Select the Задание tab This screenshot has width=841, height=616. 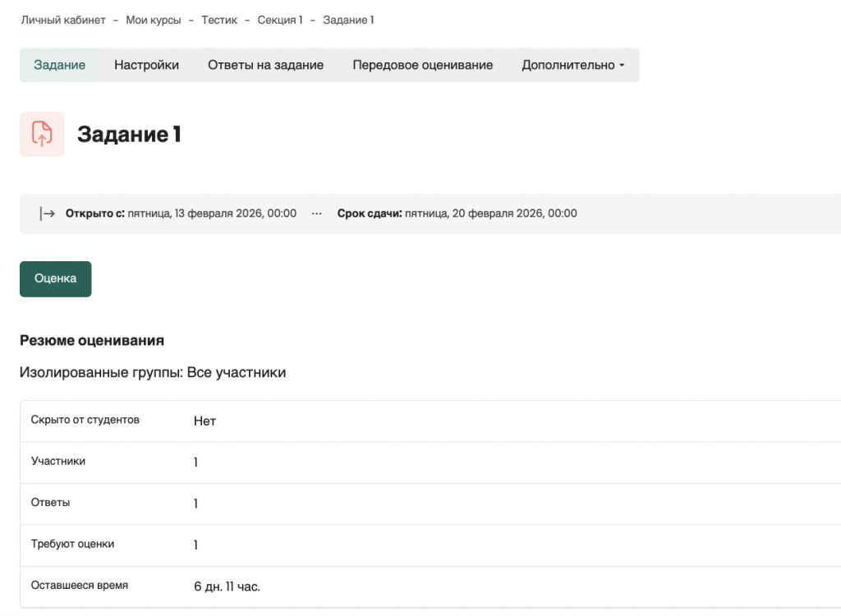pos(60,65)
